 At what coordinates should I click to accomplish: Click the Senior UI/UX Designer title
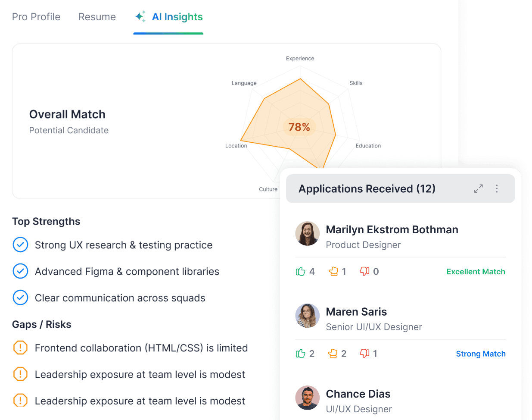pos(374,327)
